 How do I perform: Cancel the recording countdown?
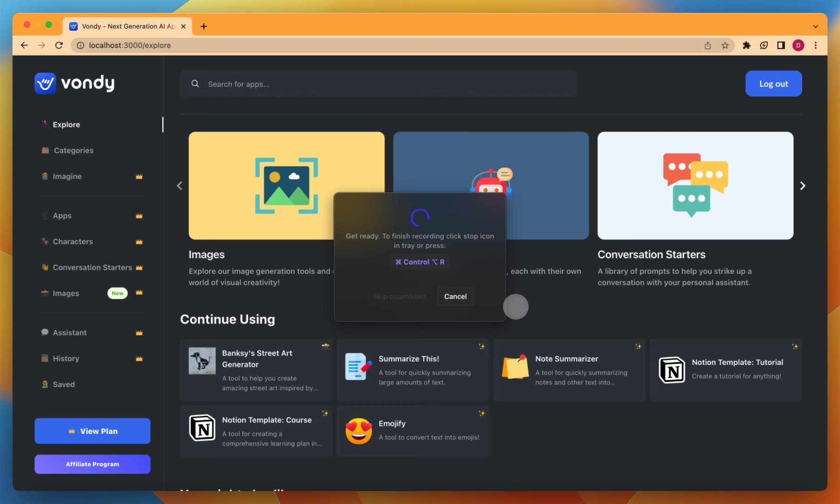[455, 296]
